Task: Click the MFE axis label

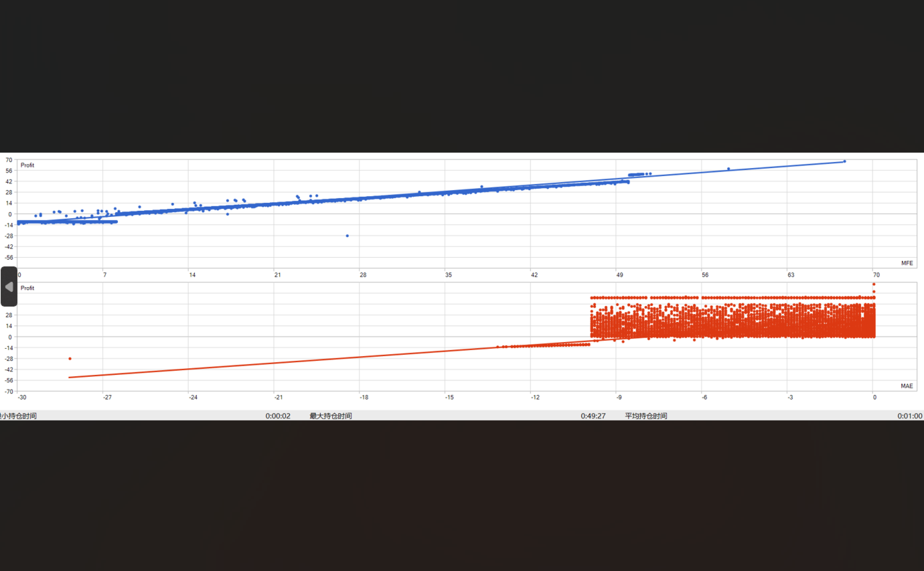Action: (907, 263)
